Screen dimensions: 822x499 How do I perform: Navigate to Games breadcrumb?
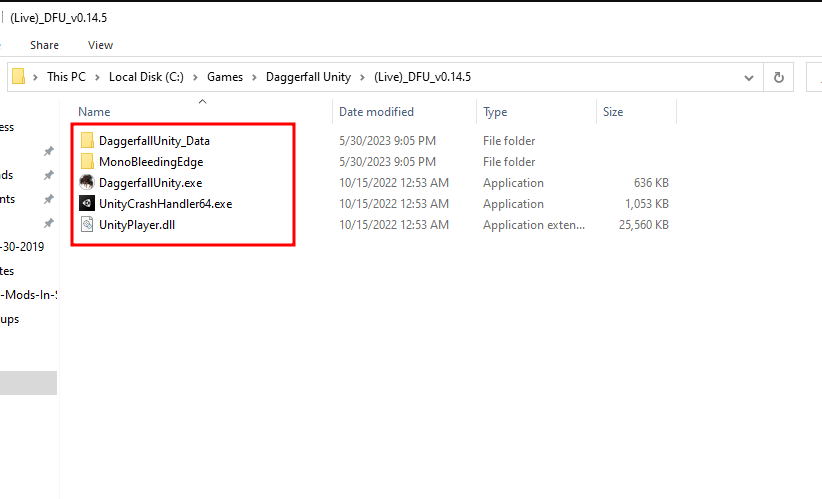(225, 77)
